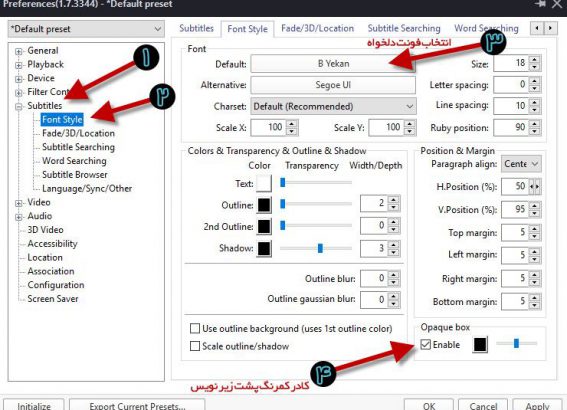Pin the Preferences window with pushpin icon
This screenshot has height=410, width=567.
coord(540,4)
